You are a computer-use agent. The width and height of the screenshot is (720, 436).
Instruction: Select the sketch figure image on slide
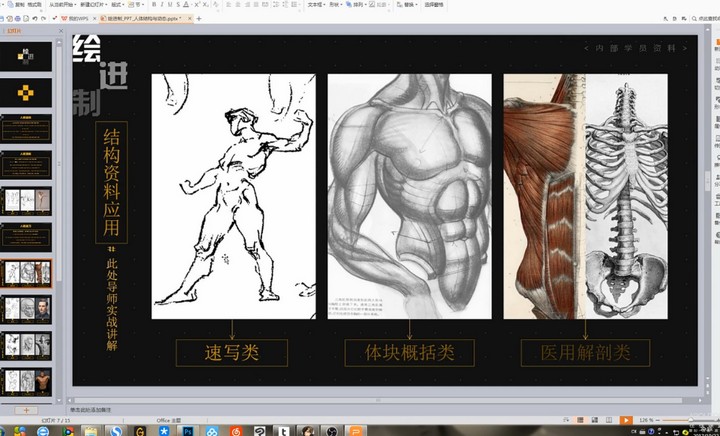[x=234, y=196]
